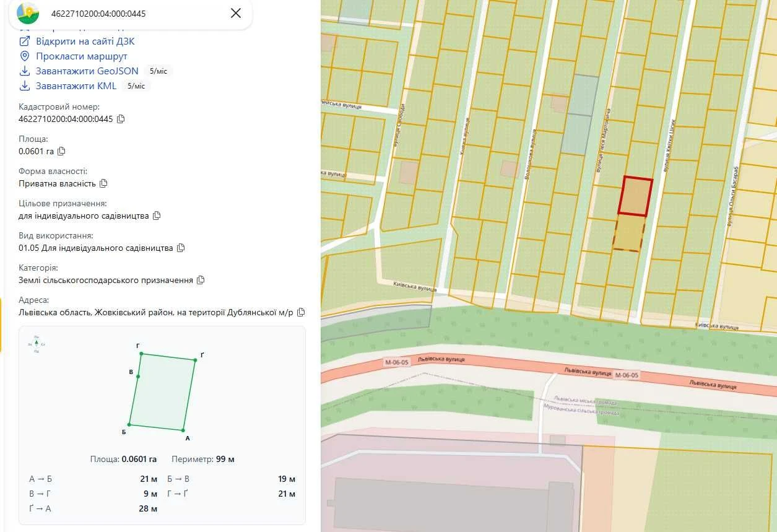Close the parcel search with the X
777x532 pixels.
[236, 13]
